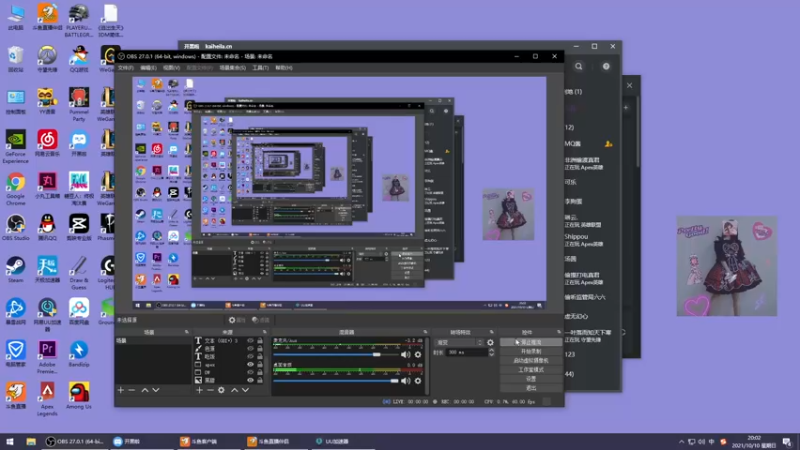Open the View menu in OBS
The width and height of the screenshot is (800, 450).
(171, 68)
